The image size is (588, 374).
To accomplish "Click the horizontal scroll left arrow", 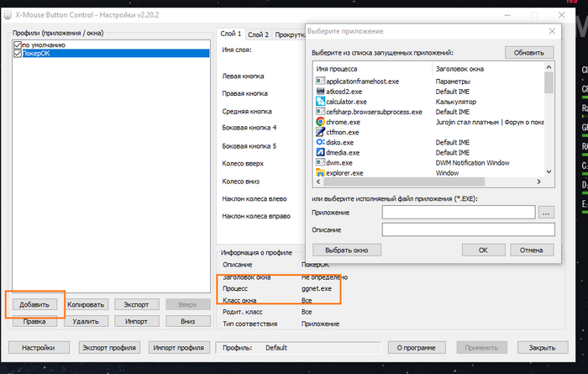I will click(x=318, y=182).
